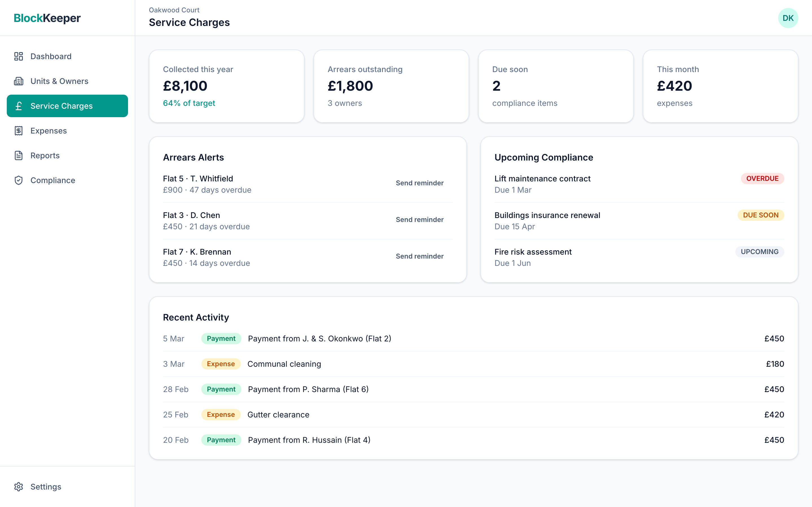
Task: Select the Service Charges pound icon
Action: click(x=19, y=106)
